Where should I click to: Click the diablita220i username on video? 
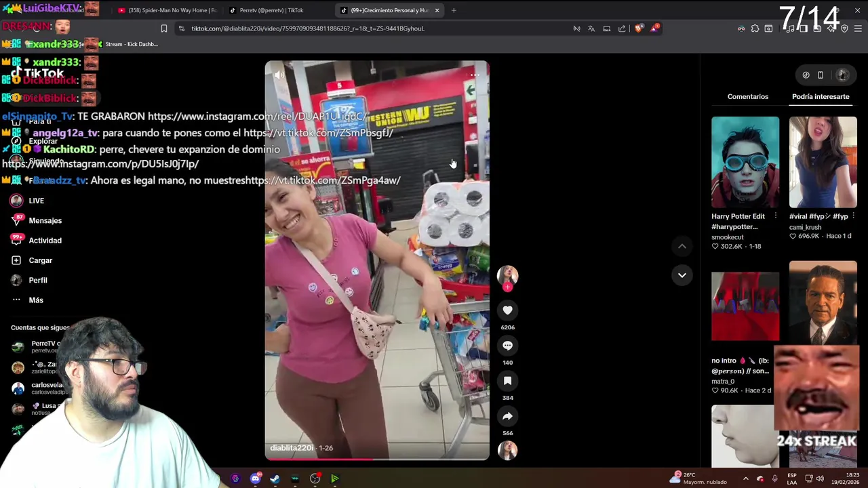point(292,448)
